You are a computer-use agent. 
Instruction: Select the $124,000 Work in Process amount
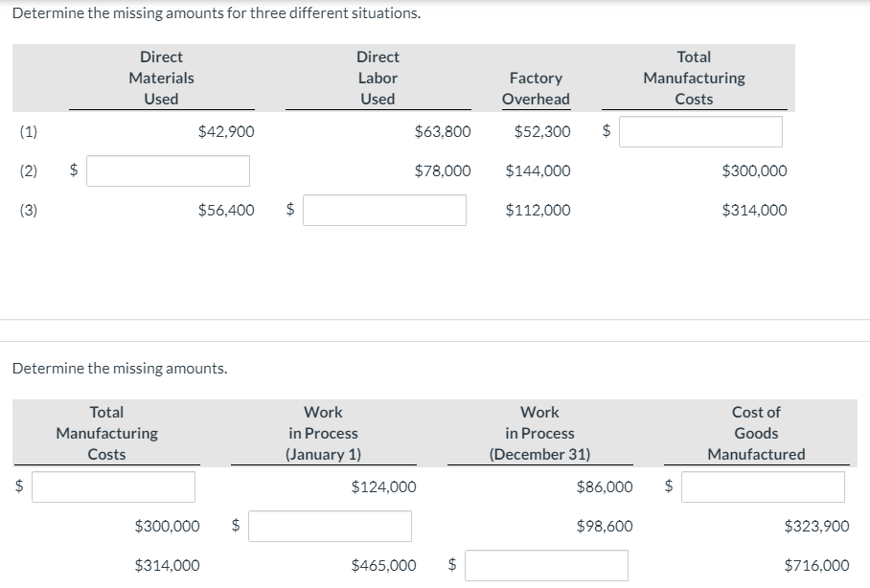(x=384, y=486)
